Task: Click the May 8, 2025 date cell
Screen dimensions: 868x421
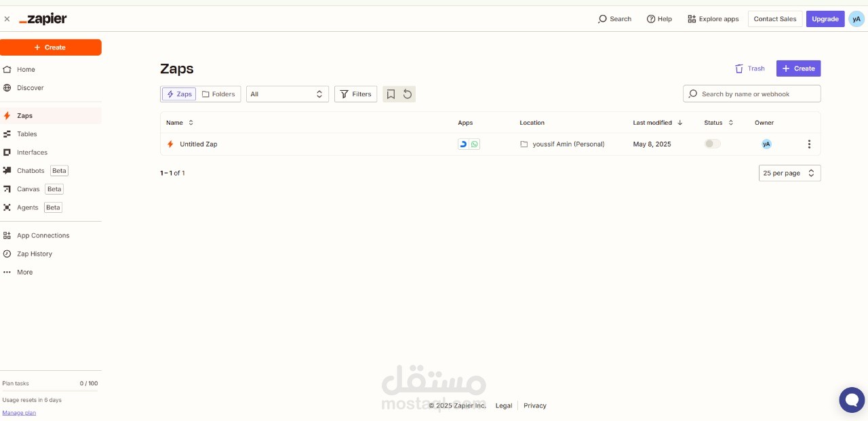Action: coord(652,144)
